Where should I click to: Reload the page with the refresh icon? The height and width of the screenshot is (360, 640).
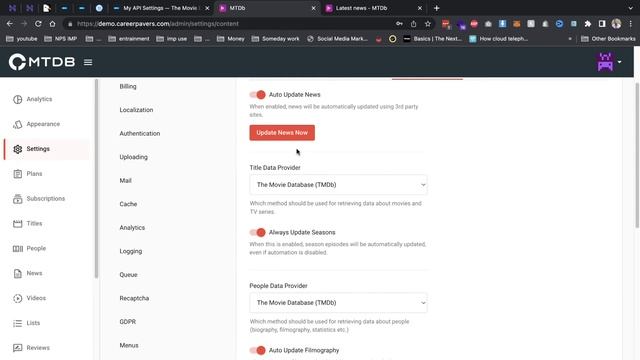coord(38,24)
